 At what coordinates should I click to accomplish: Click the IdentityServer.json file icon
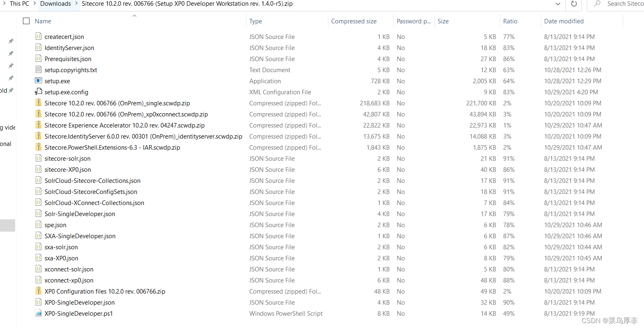(38, 47)
